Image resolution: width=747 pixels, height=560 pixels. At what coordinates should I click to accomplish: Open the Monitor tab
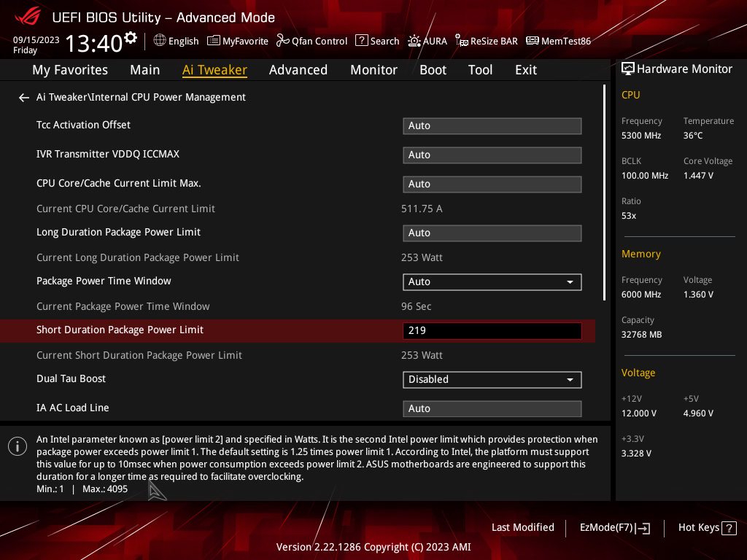click(373, 70)
